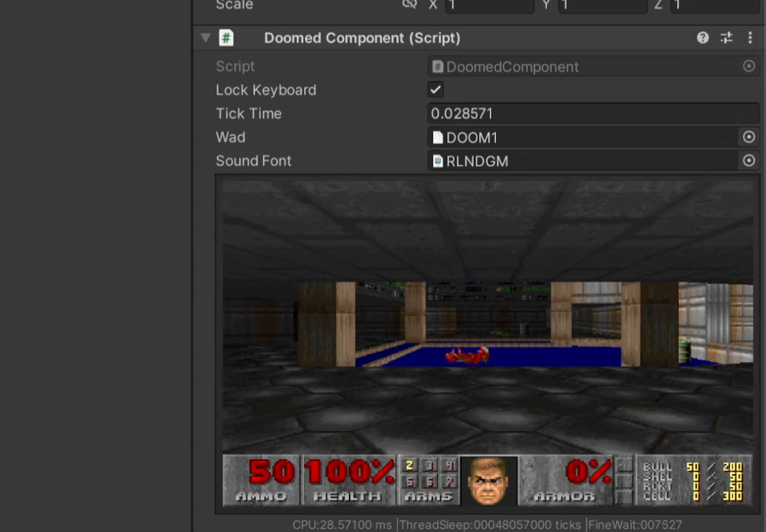Click the red corpse in the Doom viewport
Image resolution: width=766 pixels, height=532 pixels.
point(467,355)
